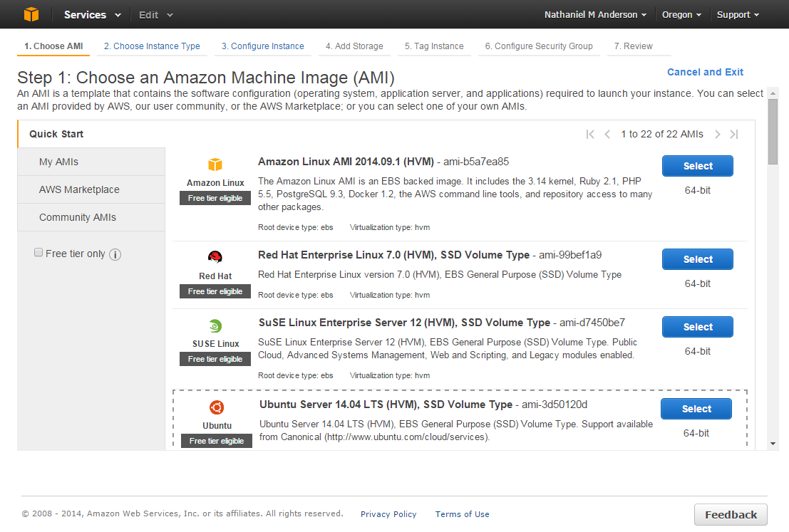The height and width of the screenshot is (532, 789).
Task: Open the My AMIs category
Action: tap(91, 162)
